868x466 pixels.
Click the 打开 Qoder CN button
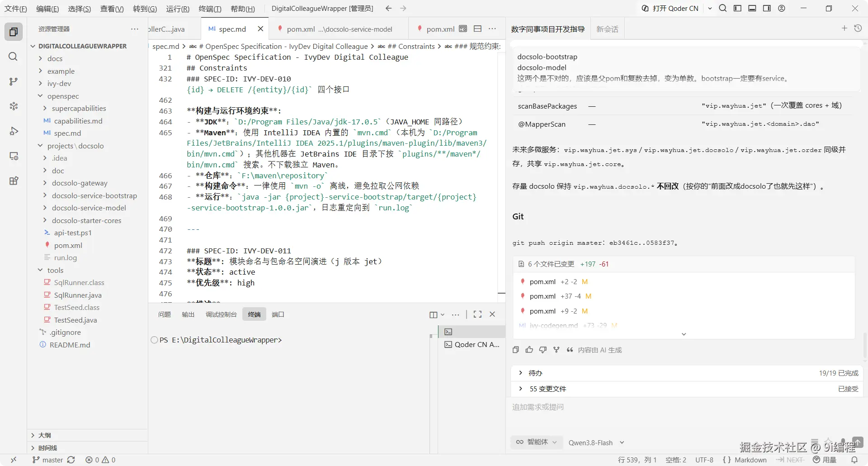(x=670, y=8)
